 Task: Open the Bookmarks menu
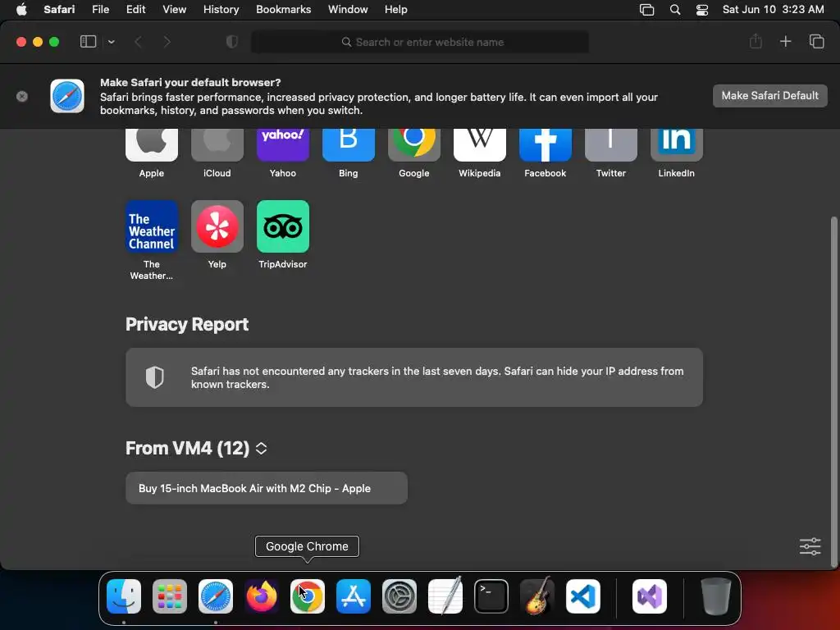[283, 10]
